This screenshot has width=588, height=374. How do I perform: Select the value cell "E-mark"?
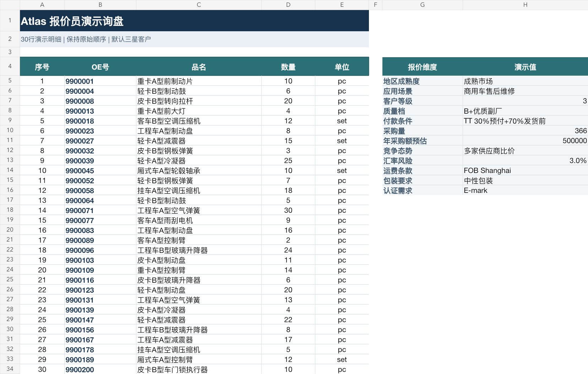526,190
